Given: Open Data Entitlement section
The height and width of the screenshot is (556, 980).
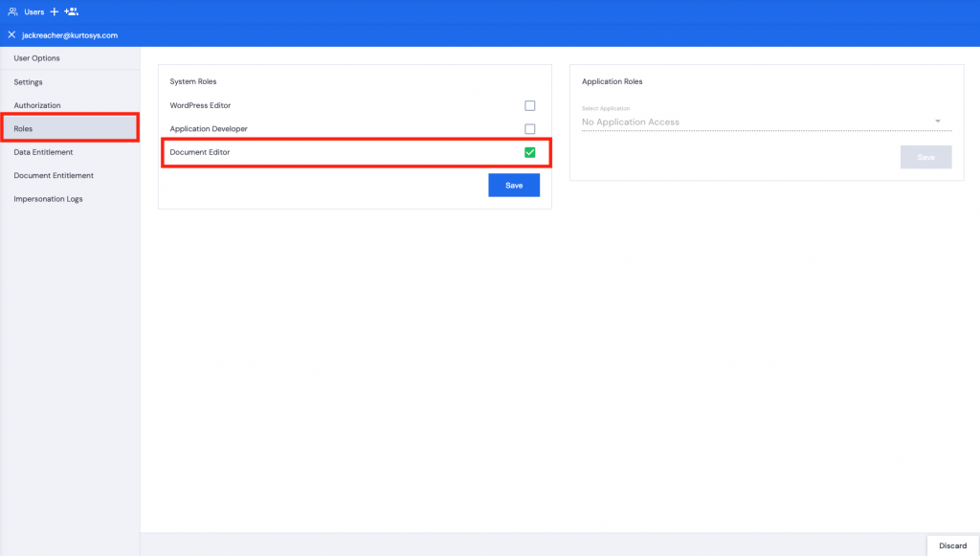Looking at the screenshot, I should pyautogui.click(x=70, y=152).
